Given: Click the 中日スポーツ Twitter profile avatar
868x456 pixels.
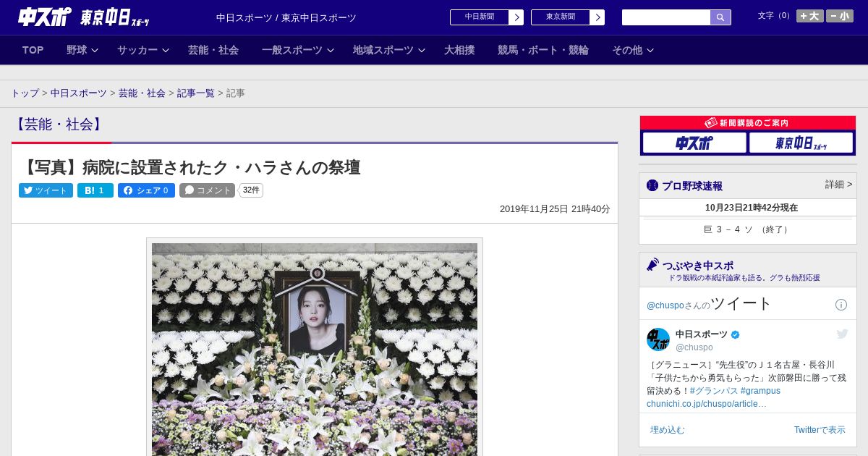Looking at the screenshot, I should point(658,339).
